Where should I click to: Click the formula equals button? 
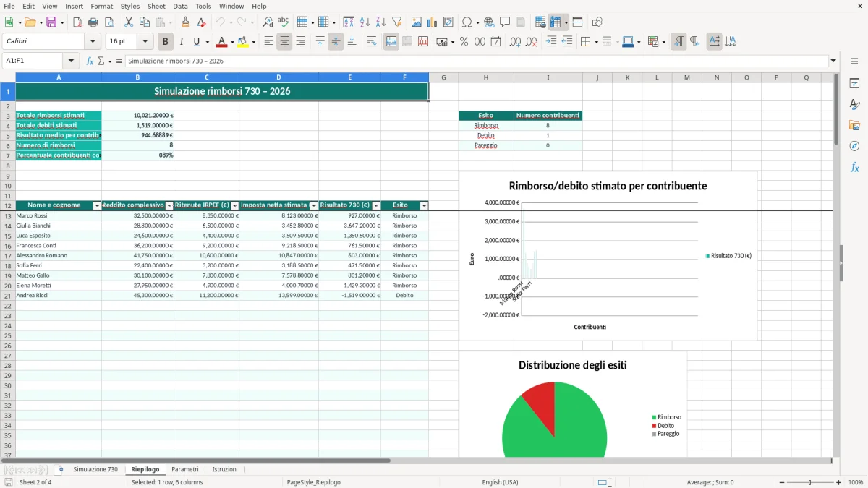tap(119, 61)
